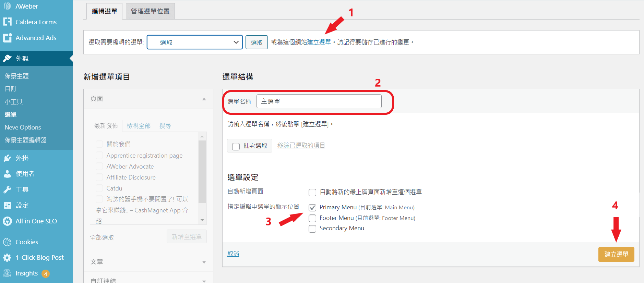Click the AWeber sidebar icon

coord(7,6)
